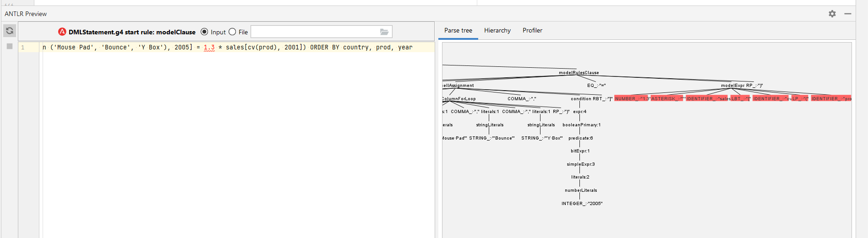Select the expr:4 tree node

580,112
